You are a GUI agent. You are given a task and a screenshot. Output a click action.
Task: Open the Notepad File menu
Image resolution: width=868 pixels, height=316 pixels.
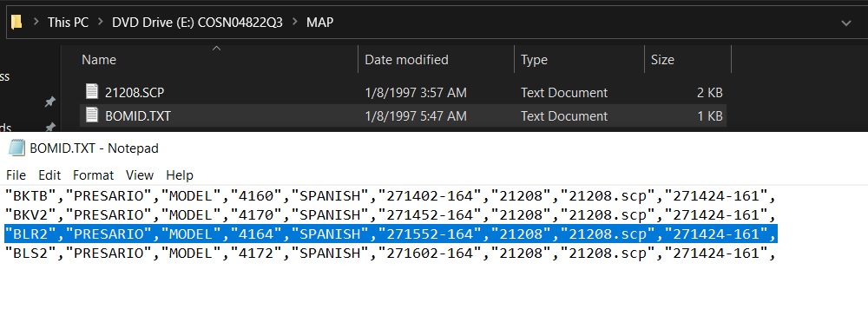[16, 175]
